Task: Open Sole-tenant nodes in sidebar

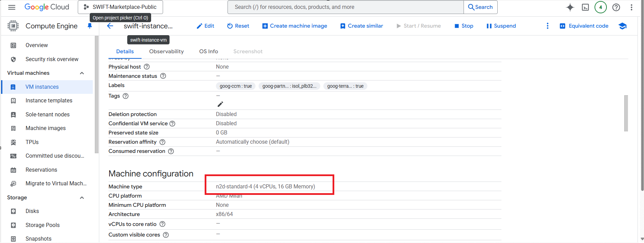Action: pos(47,115)
